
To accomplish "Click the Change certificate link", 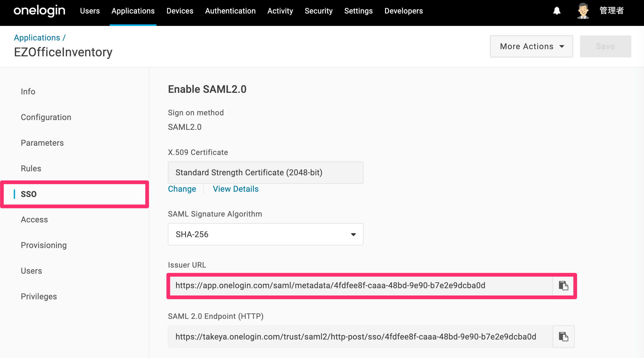I will [182, 189].
